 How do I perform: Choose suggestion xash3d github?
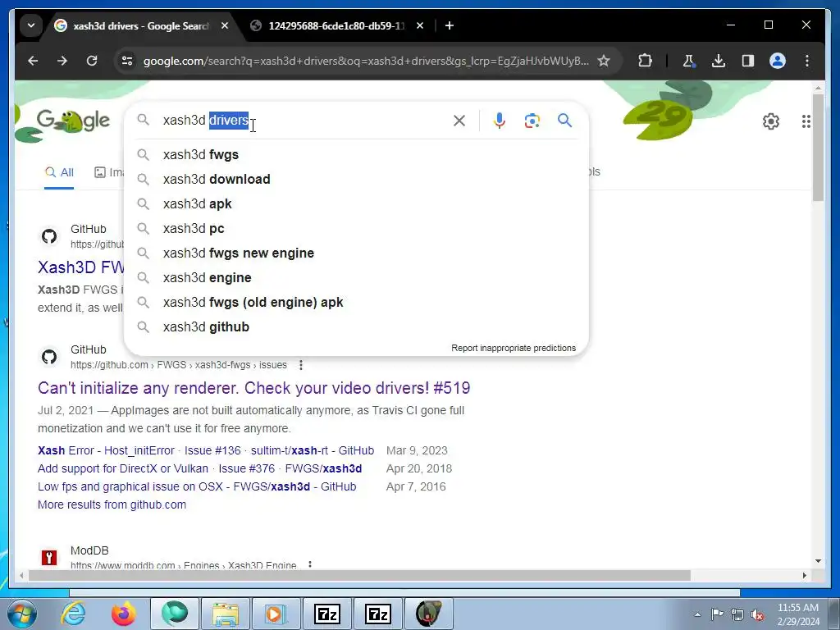(x=356, y=327)
